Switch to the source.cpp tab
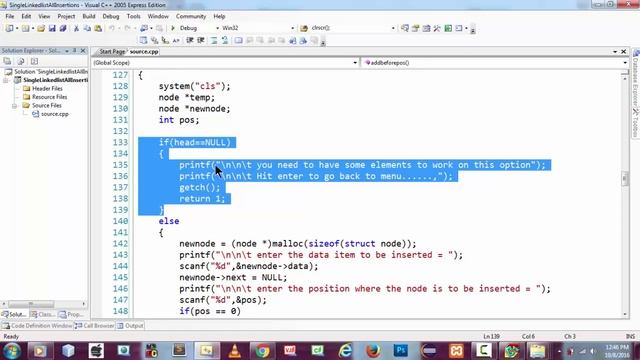The image size is (640, 360). (144, 52)
